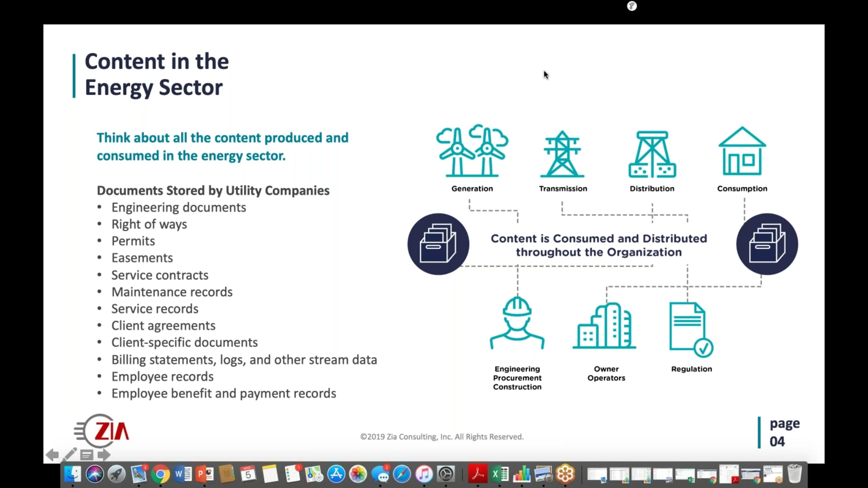The image size is (868, 488).
Task: Restore minimized Acrobat window thumbnail
Action: (729, 474)
